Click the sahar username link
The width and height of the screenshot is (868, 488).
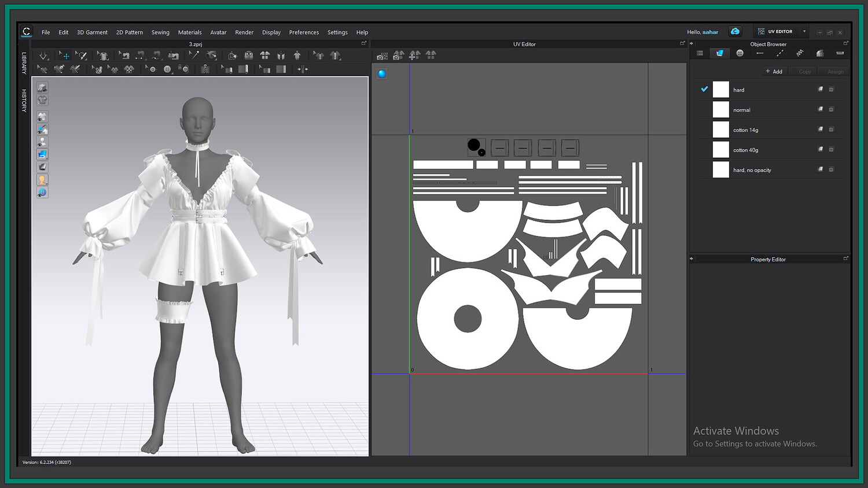pos(710,32)
